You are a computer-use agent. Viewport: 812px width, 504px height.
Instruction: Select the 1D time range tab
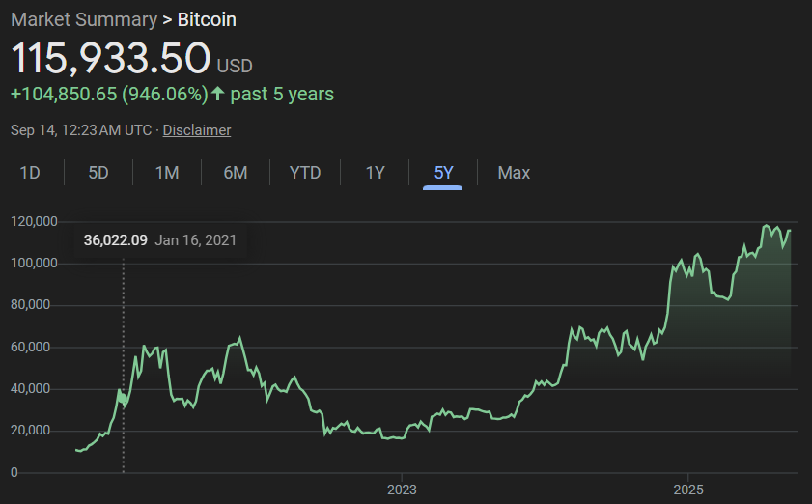[x=30, y=173]
